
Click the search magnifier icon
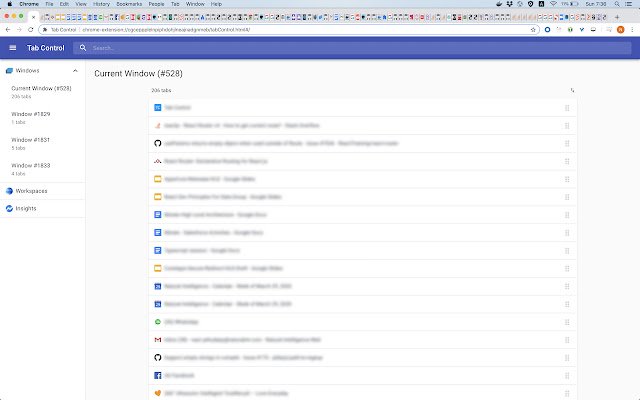click(x=83, y=48)
